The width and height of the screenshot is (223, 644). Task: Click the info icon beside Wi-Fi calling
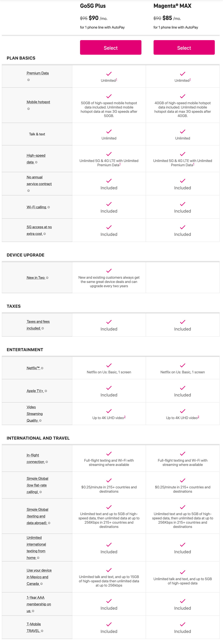pos(49,207)
